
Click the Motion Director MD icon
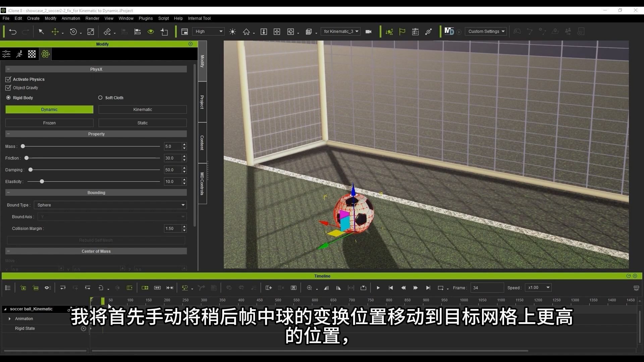449,32
